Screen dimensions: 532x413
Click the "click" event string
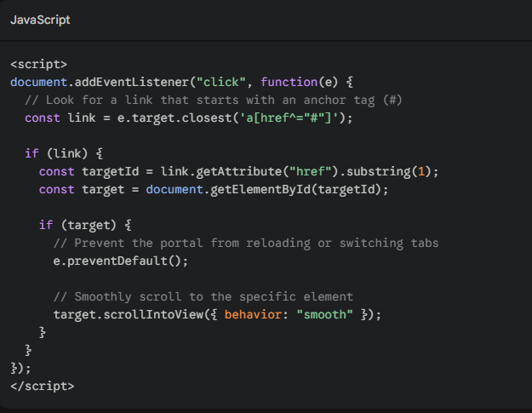tap(221, 82)
